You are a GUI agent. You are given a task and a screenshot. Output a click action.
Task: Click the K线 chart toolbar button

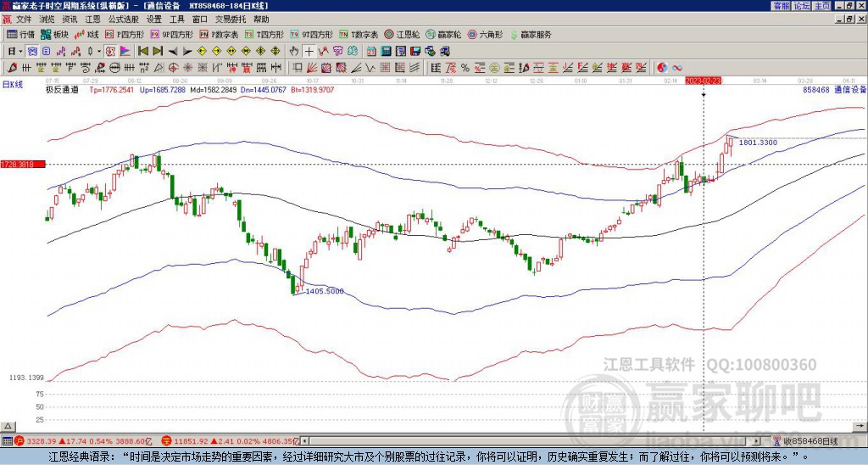[86, 34]
